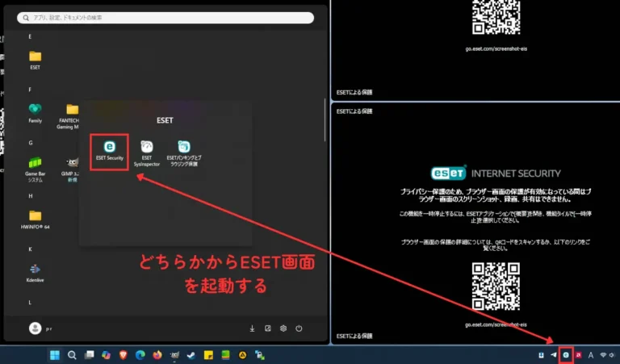This screenshot has height=364, width=620.
Task: Launch ESET SysInspector
Action: point(147,153)
